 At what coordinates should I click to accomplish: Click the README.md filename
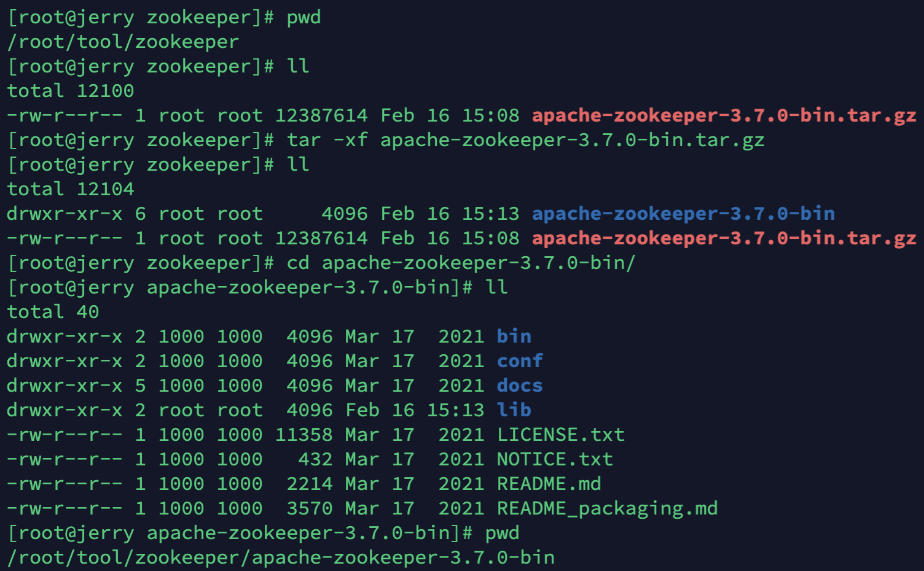(x=549, y=484)
